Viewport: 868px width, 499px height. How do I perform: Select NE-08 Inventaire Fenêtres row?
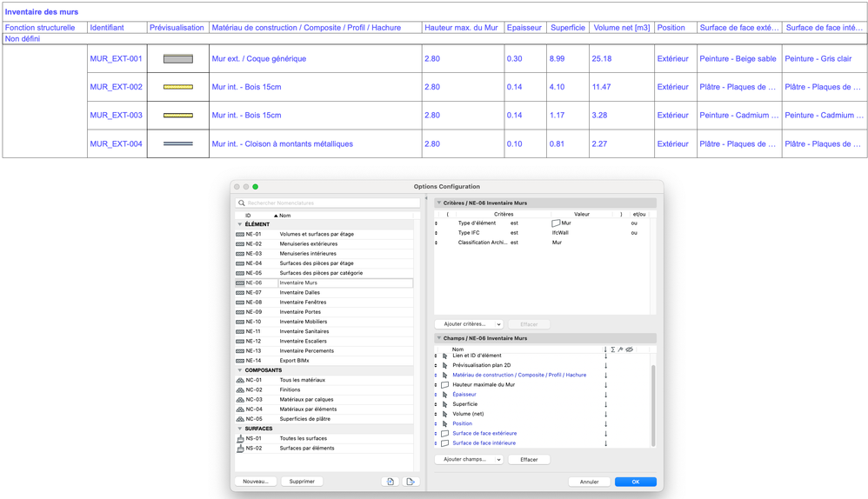pyautogui.click(x=324, y=302)
